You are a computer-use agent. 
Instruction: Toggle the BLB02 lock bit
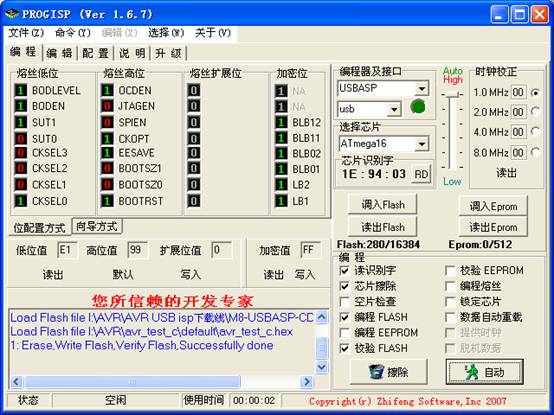pyautogui.click(x=281, y=153)
